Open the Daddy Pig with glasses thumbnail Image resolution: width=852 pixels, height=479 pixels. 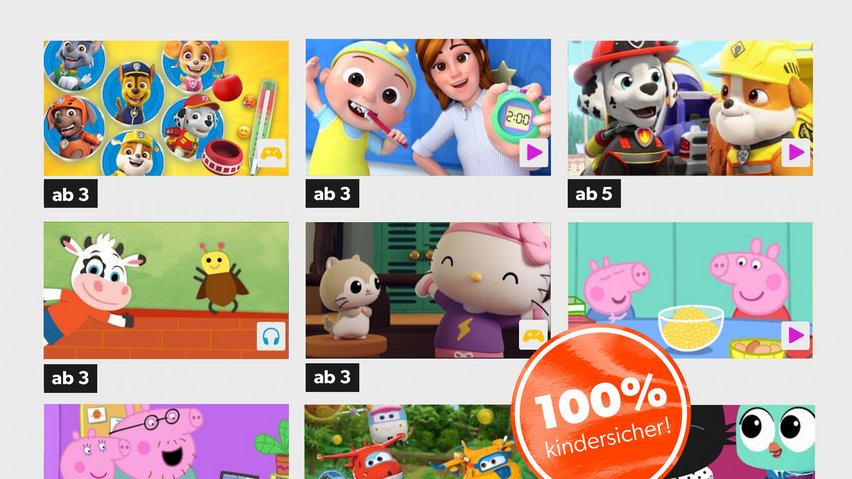[166, 442]
